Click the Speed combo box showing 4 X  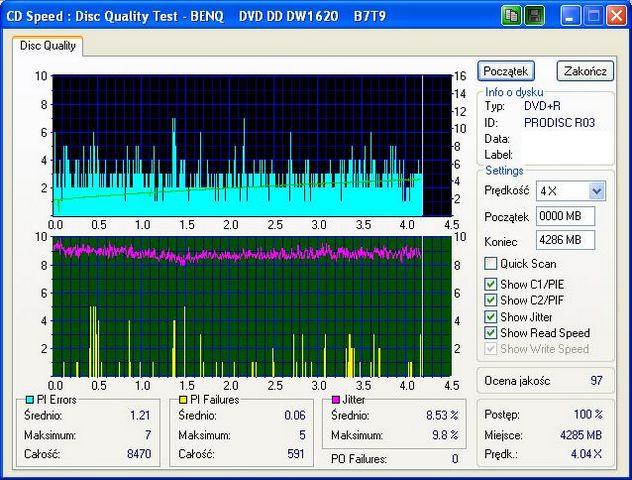570,191
